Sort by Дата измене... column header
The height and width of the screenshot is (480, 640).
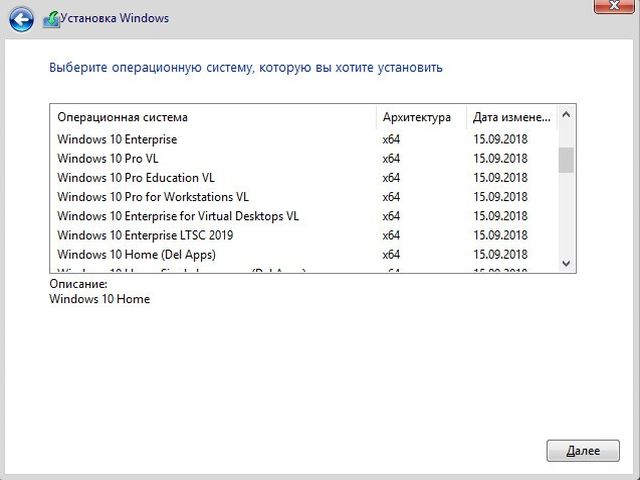512,117
